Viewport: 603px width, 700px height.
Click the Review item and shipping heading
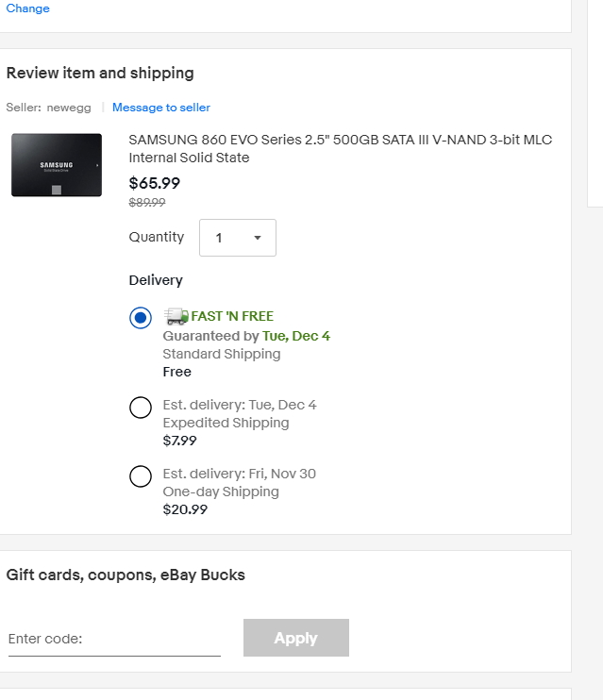pos(100,73)
